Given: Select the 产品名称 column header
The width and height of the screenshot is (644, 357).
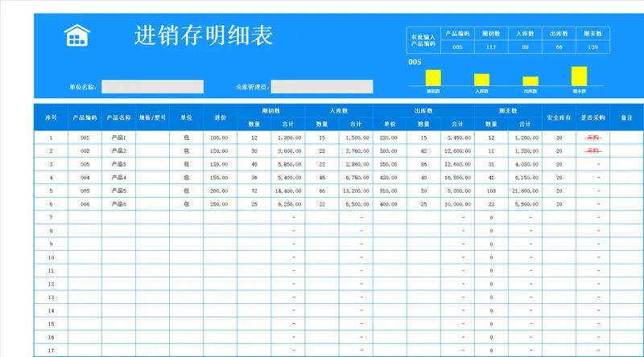Looking at the screenshot, I should [118, 117].
